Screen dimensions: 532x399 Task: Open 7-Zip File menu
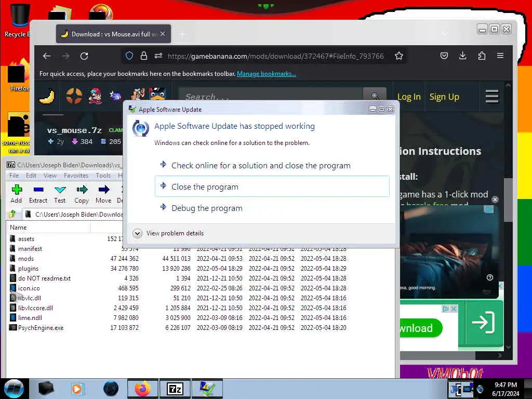click(14, 176)
